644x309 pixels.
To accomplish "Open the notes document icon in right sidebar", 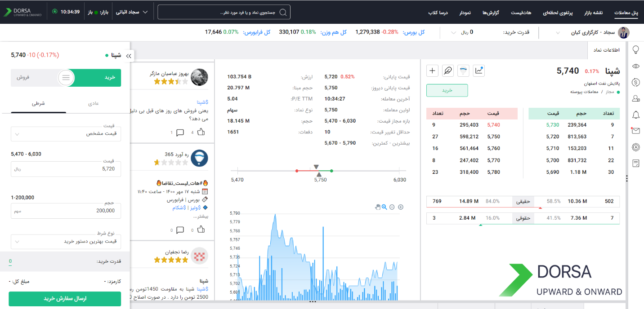I will pyautogui.click(x=636, y=163).
